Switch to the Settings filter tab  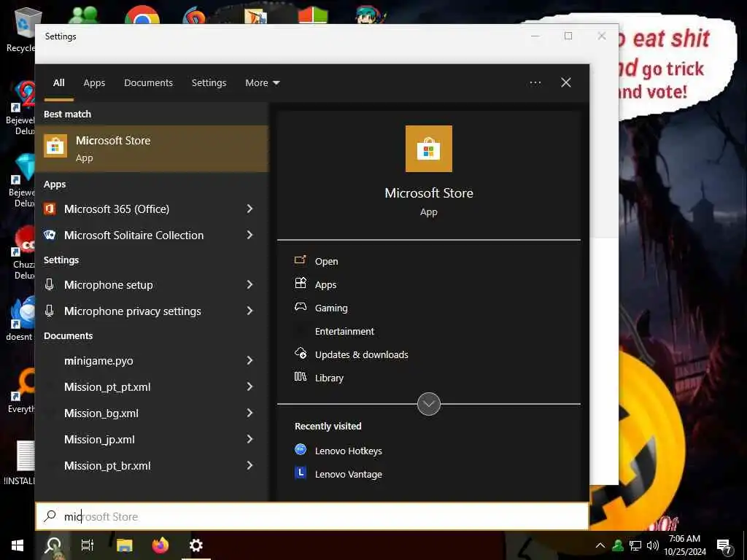[x=209, y=83]
